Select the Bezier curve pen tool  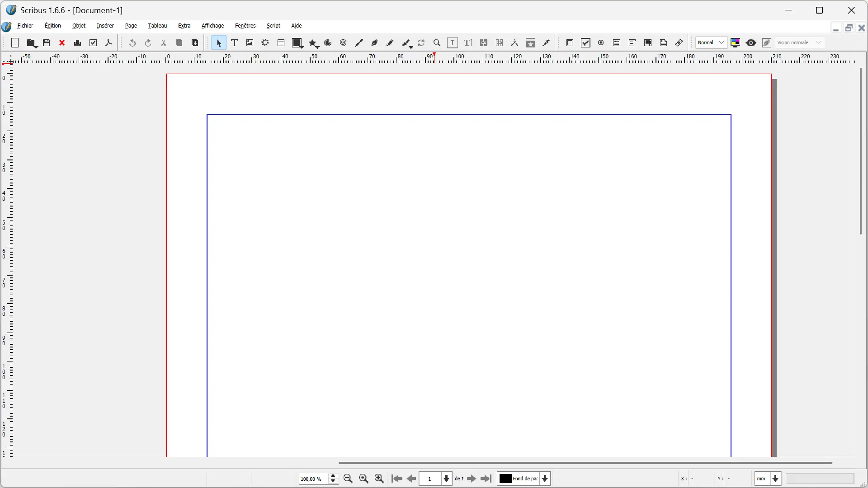click(375, 43)
